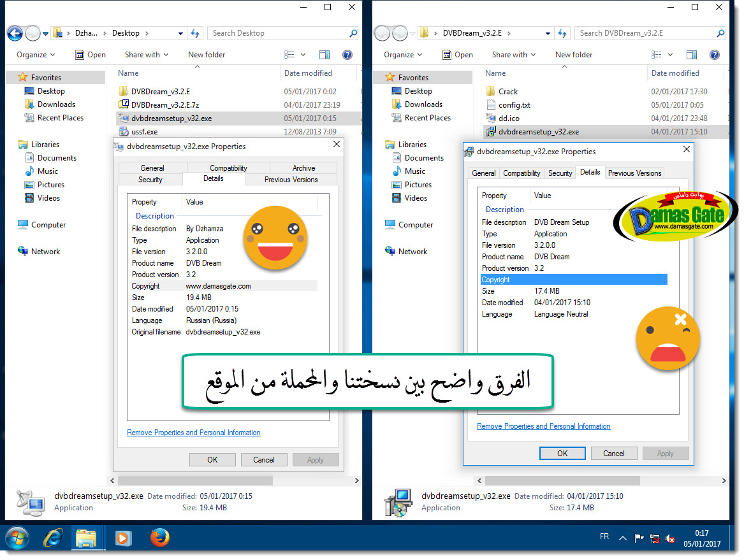Open Archive tab in left Properties dialog
This screenshot has height=560, width=744.
(303, 168)
